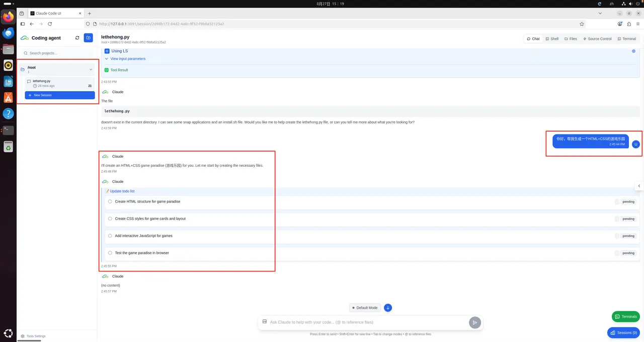The image size is (644, 342).
Task: Open Ubuntu Software from the dock
Action: pyautogui.click(x=8, y=98)
